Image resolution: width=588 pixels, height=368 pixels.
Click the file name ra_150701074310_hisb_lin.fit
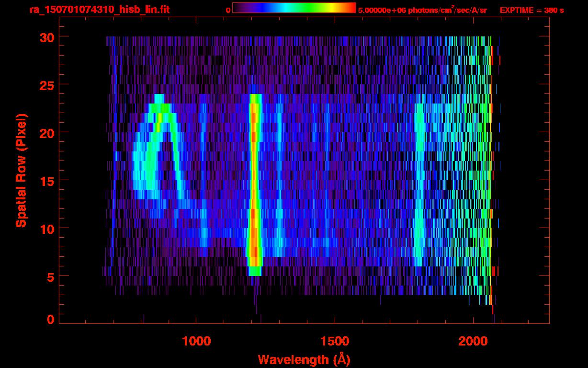(99, 10)
